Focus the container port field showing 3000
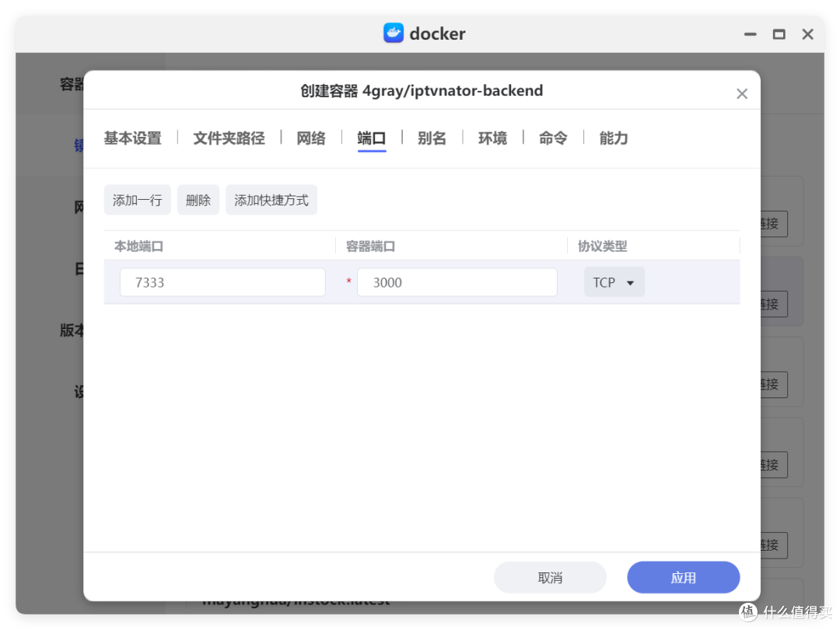Image resolution: width=840 pixels, height=630 pixels. 457,282
